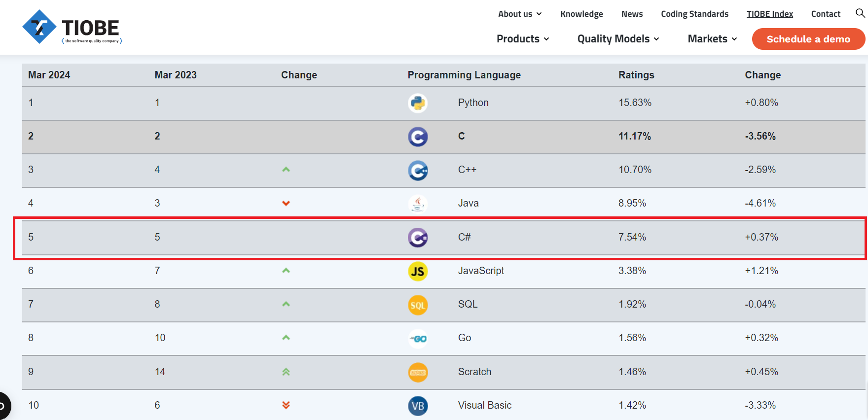Click Java's 8.95% rating
The height and width of the screenshot is (420, 868).
[632, 203]
